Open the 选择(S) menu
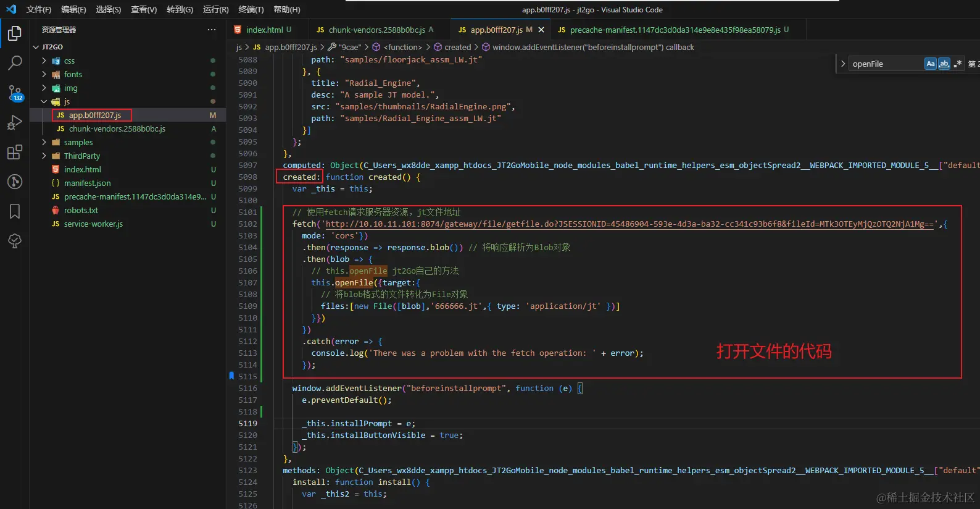The width and height of the screenshot is (980, 509). point(109,9)
